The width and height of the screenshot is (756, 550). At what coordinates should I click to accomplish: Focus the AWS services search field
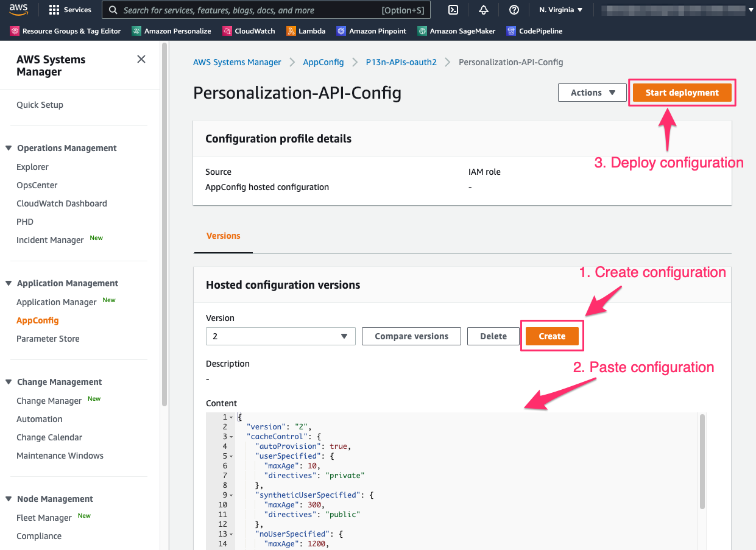266,10
